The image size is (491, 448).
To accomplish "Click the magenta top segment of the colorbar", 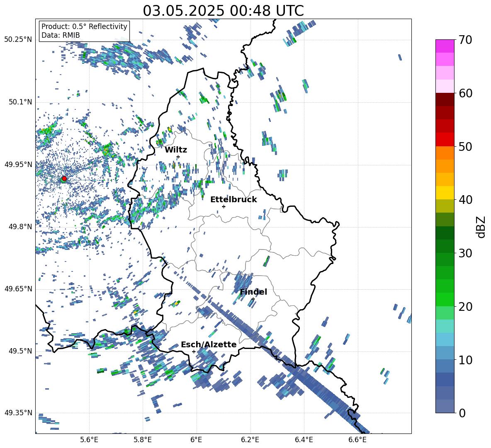I will coord(445,46).
